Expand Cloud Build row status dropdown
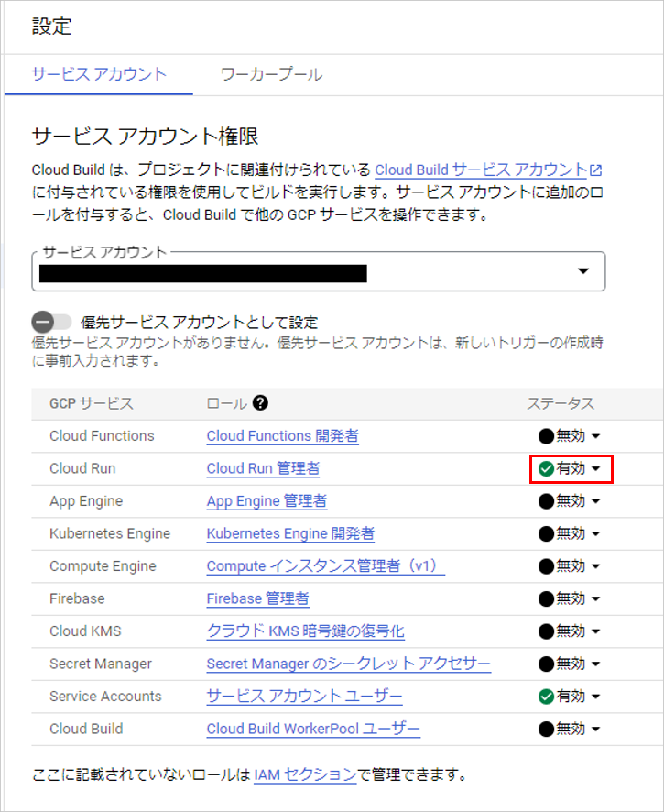Image resolution: width=664 pixels, height=812 pixels. pyautogui.click(x=570, y=730)
